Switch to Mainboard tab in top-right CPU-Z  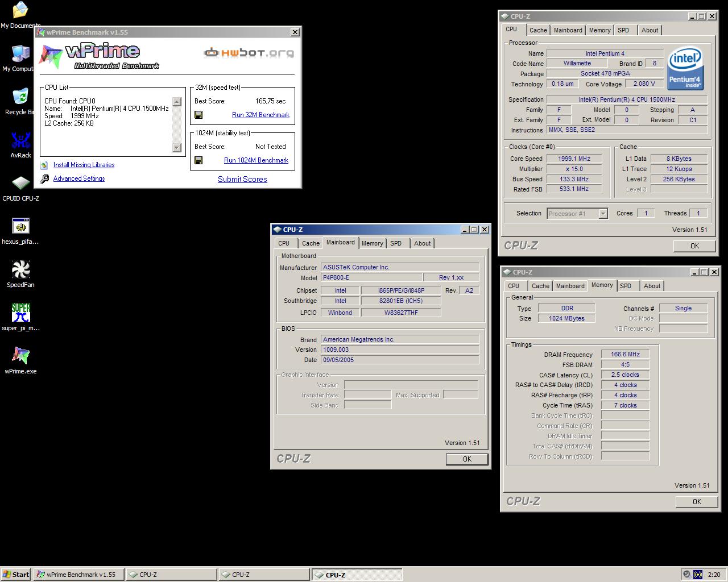pos(568,30)
